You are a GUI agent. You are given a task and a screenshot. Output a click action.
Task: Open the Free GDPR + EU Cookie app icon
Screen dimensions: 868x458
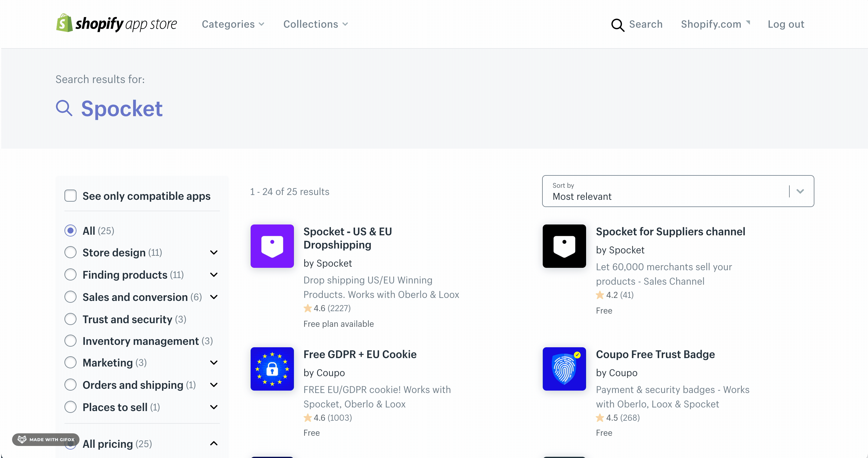click(272, 369)
